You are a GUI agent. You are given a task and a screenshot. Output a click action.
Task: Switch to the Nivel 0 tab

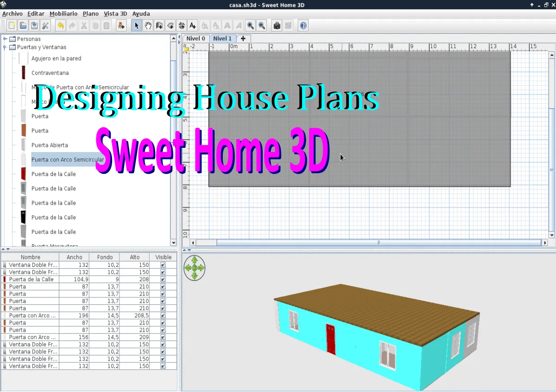pyautogui.click(x=196, y=38)
